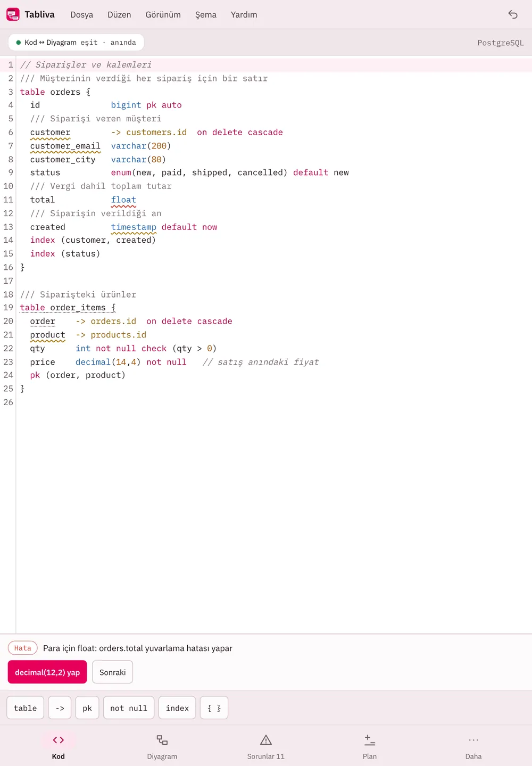Click the 'products.id' reference on line 21
The image size is (532, 766).
point(119,335)
